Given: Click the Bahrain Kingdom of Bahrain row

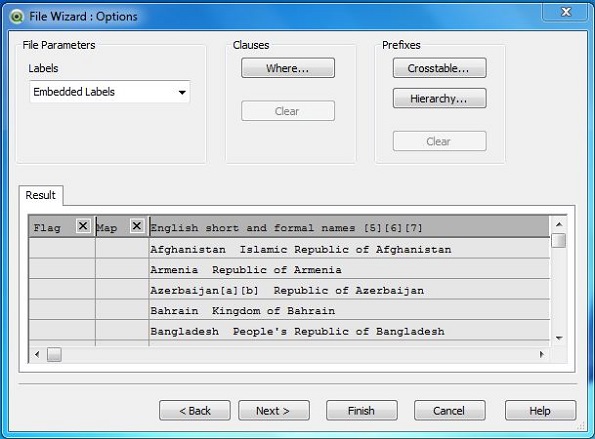Looking at the screenshot, I should click(x=289, y=310).
